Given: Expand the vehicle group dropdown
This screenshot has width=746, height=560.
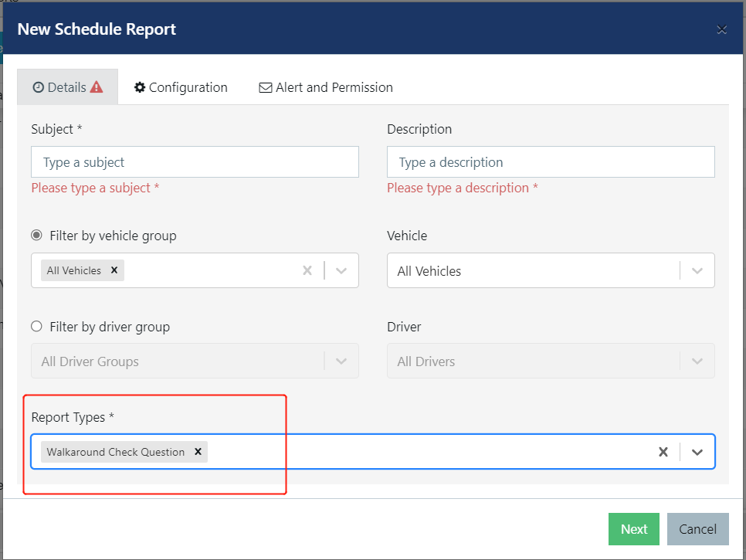Looking at the screenshot, I should pos(341,270).
